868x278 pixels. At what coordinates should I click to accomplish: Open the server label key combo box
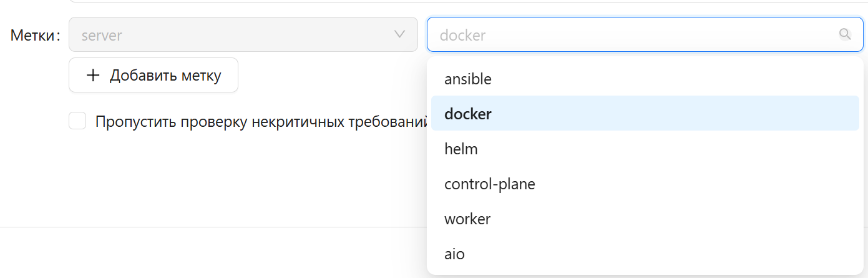pos(243,34)
